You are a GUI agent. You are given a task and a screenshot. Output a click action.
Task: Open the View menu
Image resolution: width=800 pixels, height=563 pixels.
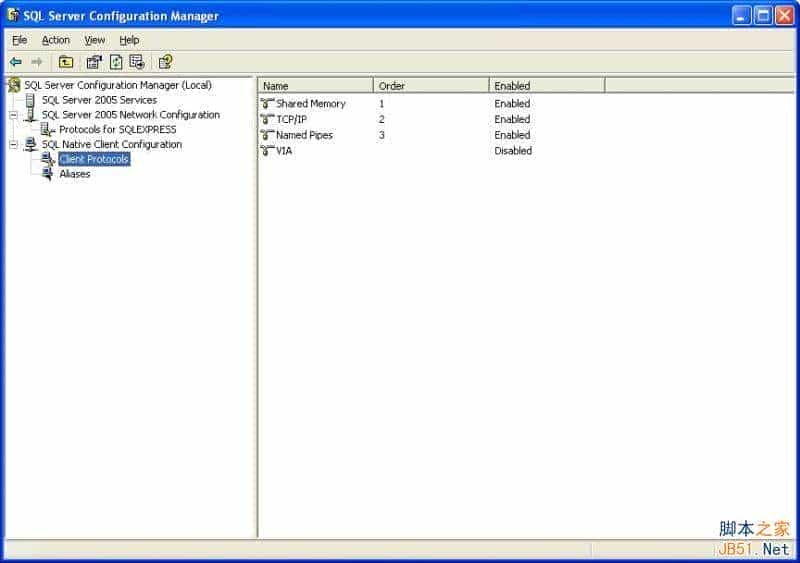pyautogui.click(x=94, y=40)
